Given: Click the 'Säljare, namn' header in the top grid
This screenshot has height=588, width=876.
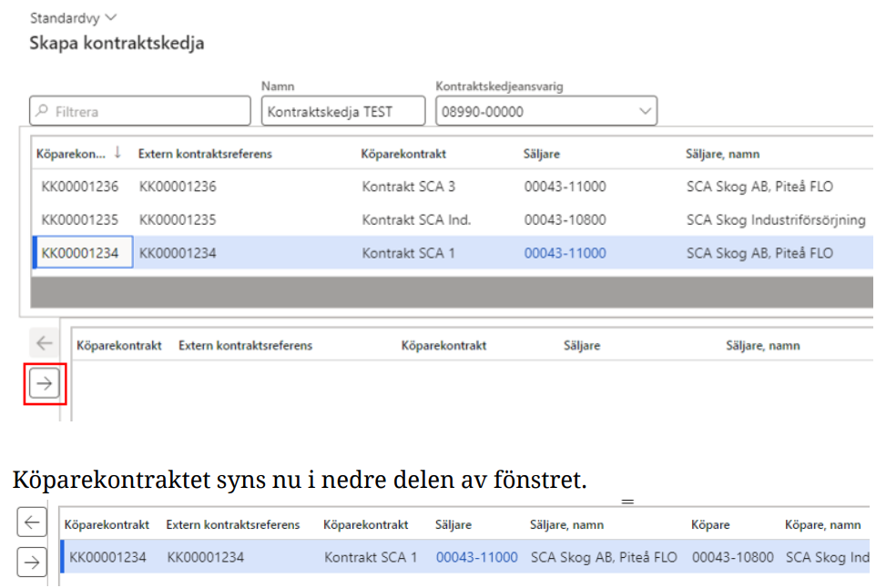Looking at the screenshot, I should (722, 154).
